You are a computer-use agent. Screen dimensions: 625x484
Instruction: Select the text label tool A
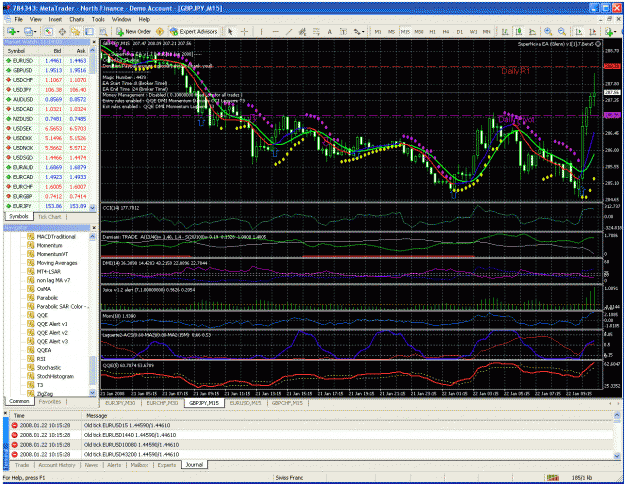click(x=330, y=31)
